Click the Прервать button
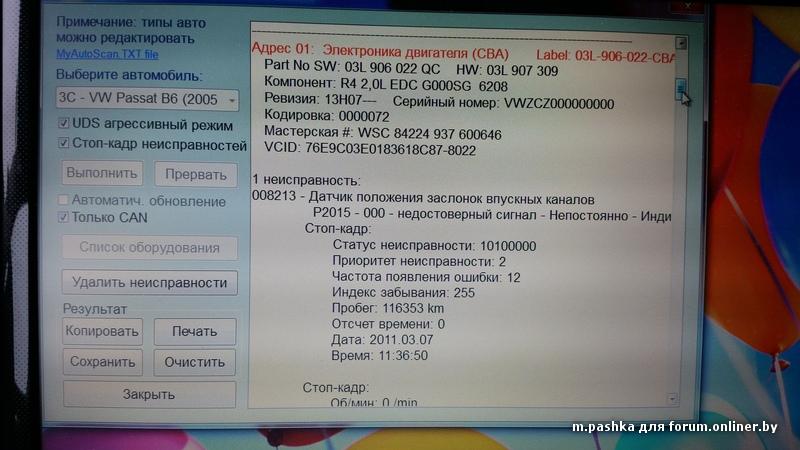Screen dimensions: 800x450 (x=195, y=175)
